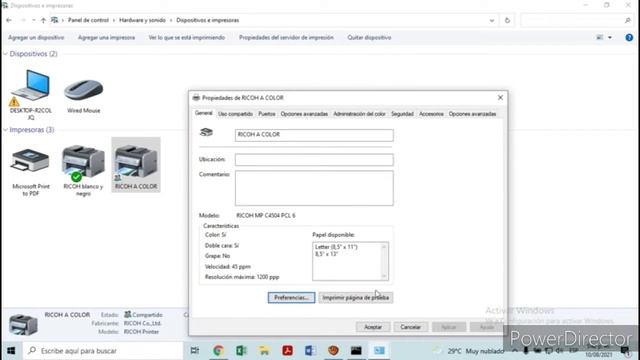Switch to Uso compartido tab
640x360 pixels.
[236, 114]
